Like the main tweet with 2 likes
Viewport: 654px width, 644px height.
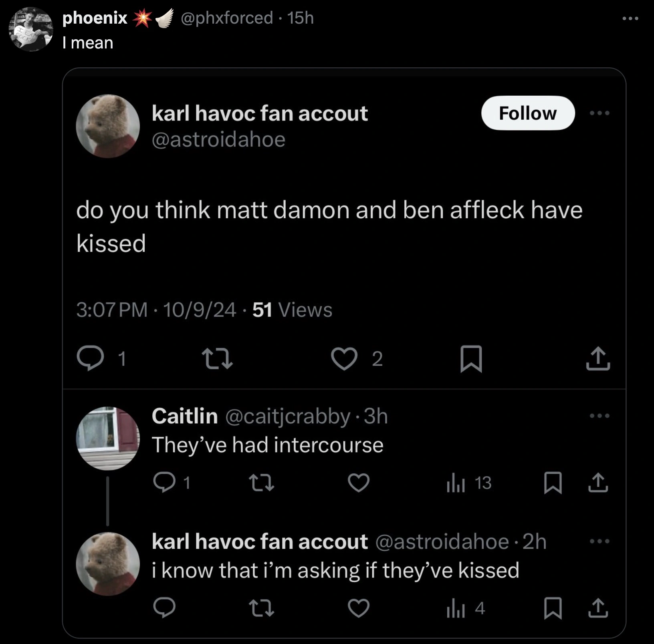pyautogui.click(x=344, y=358)
